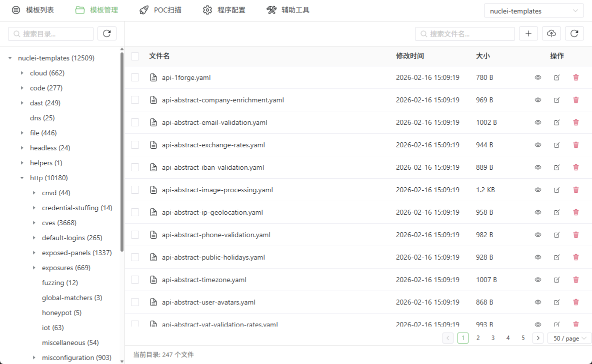Delete api-1forge.yaml with the trash icon
The width and height of the screenshot is (592, 364).
(575, 77)
